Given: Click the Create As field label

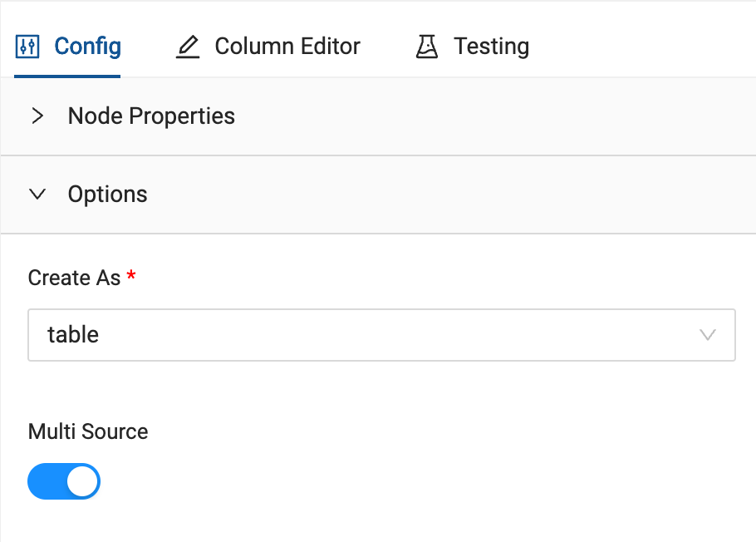Looking at the screenshot, I should coord(74,278).
